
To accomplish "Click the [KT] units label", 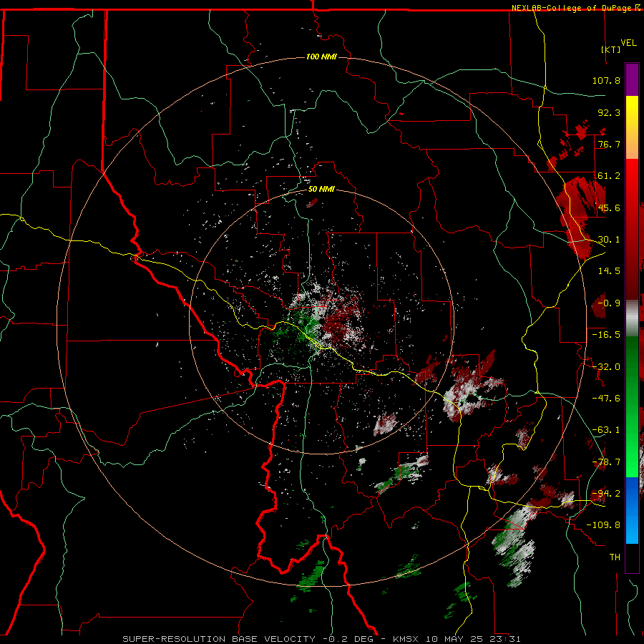I will coord(611,49).
